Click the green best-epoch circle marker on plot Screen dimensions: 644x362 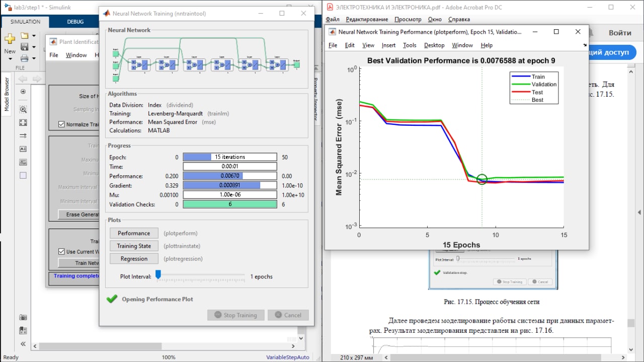pos(482,179)
